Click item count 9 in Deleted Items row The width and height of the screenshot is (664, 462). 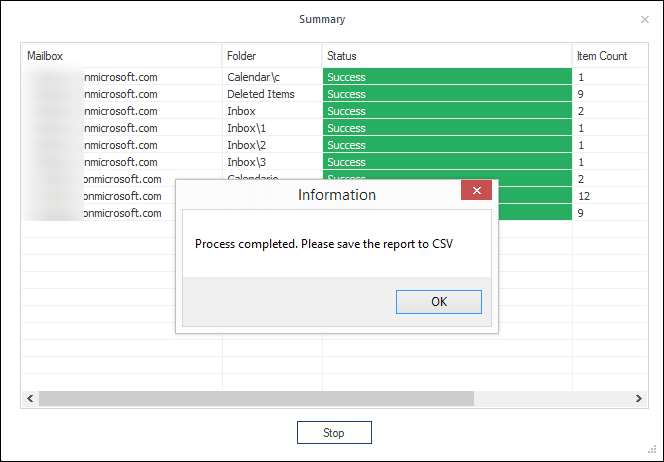610,94
